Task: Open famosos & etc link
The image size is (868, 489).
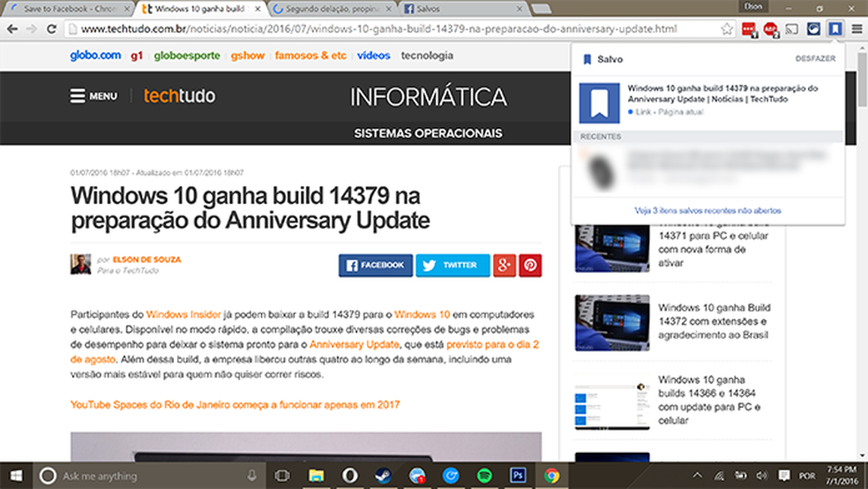Action: click(x=311, y=56)
